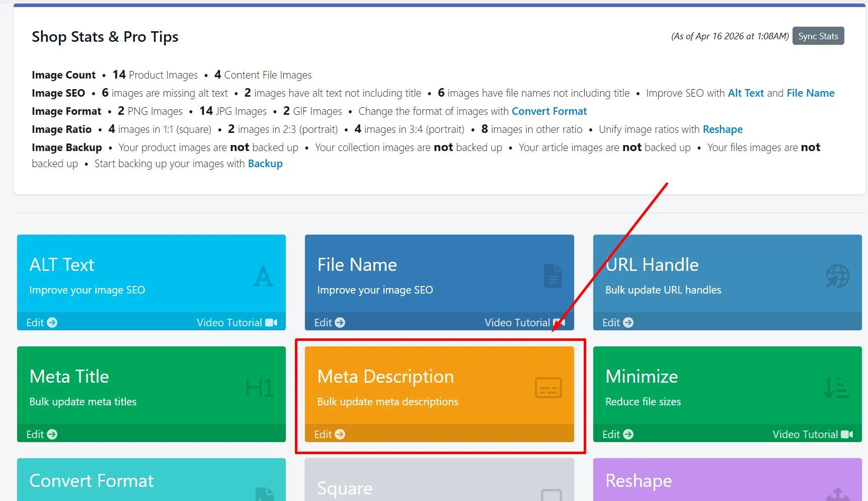The width and height of the screenshot is (868, 501).
Task: Click the Reshape link in Image Ratio
Action: tap(723, 129)
